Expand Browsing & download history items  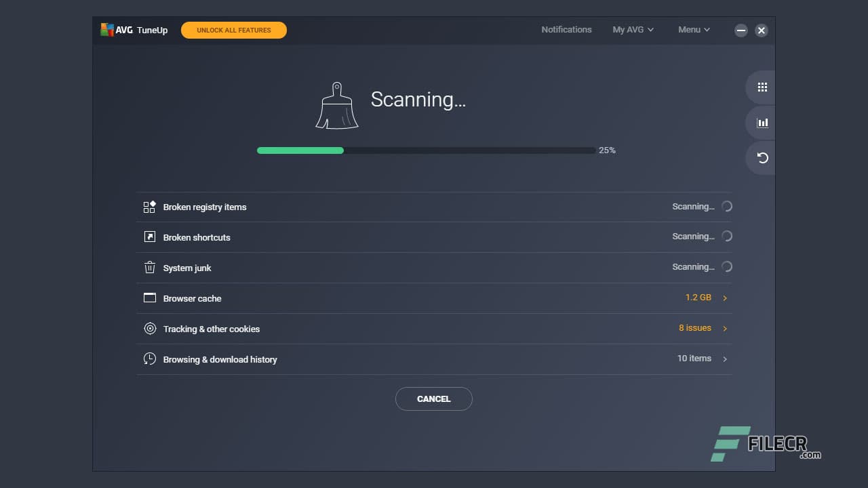point(724,359)
